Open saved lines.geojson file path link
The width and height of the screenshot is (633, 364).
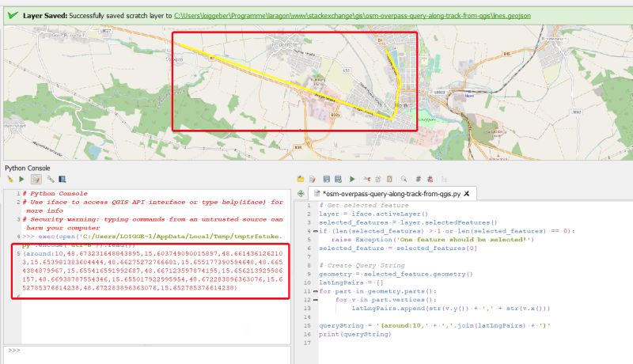click(x=352, y=16)
